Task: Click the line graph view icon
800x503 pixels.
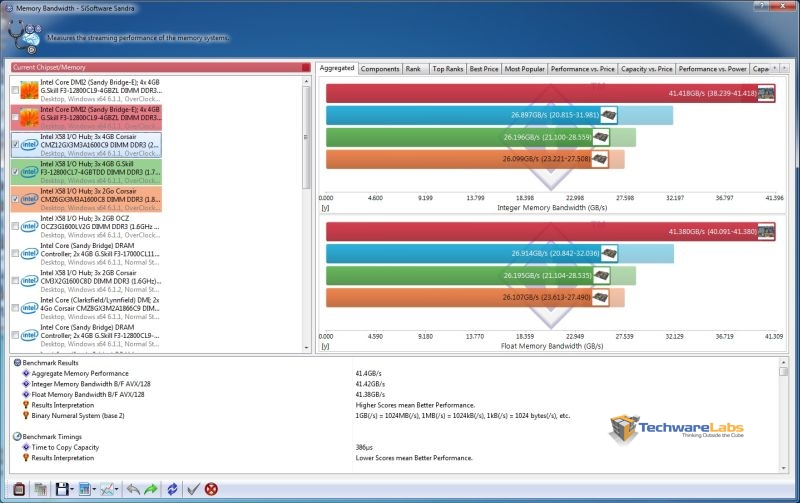Action: (107, 489)
